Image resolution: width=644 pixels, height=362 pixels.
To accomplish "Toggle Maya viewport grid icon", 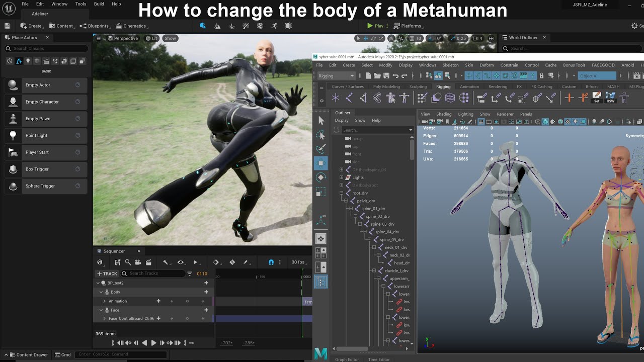I will (x=481, y=122).
